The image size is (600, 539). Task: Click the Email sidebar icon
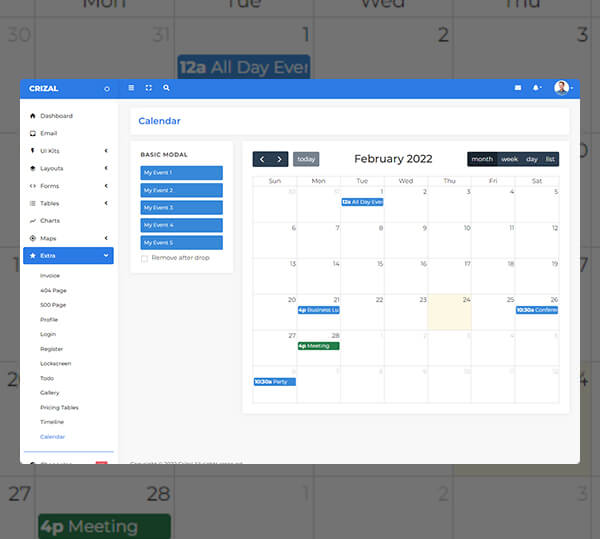coord(33,133)
